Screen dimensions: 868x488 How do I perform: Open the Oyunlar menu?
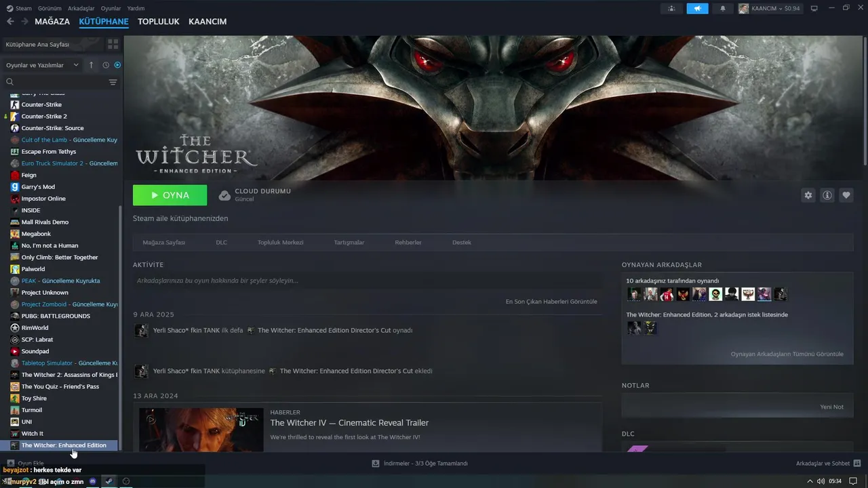point(111,8)
